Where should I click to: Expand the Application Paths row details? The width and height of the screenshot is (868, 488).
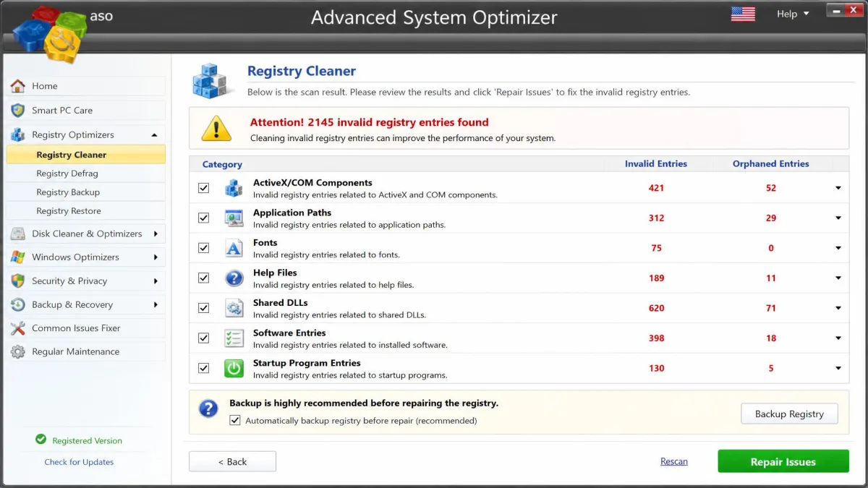[838, 218]
